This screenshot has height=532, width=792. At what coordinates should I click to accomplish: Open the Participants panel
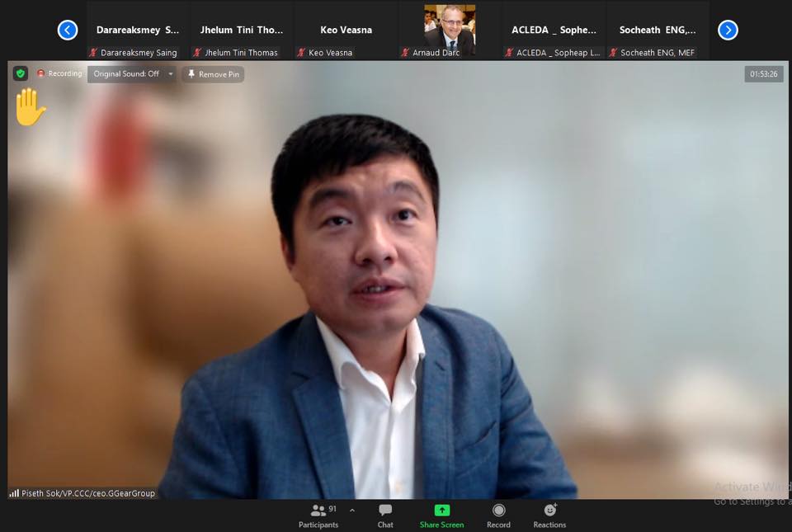click(x=318, y=516)
